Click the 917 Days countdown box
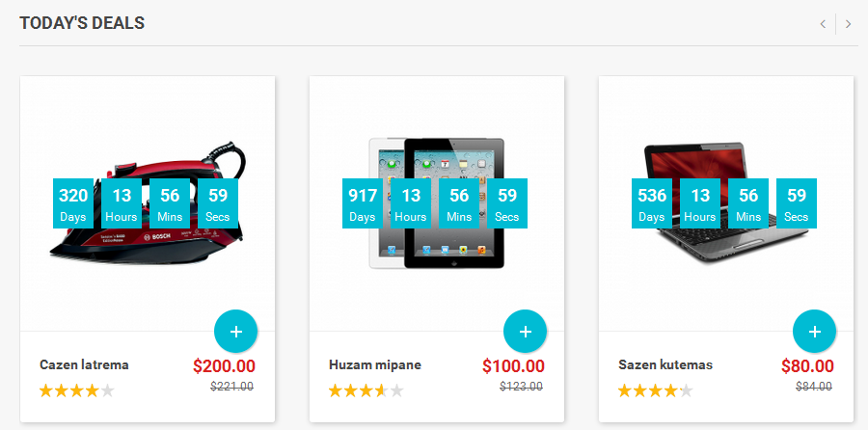 (363, 203)
